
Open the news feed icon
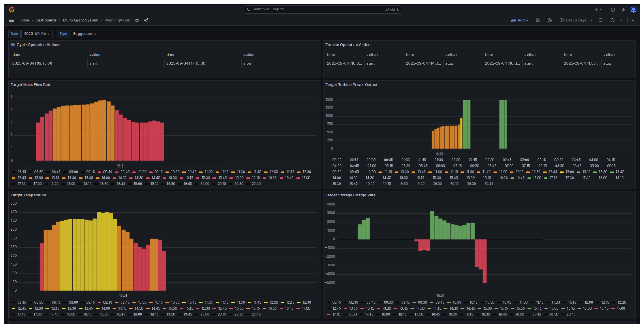click(x=623, y=10)
